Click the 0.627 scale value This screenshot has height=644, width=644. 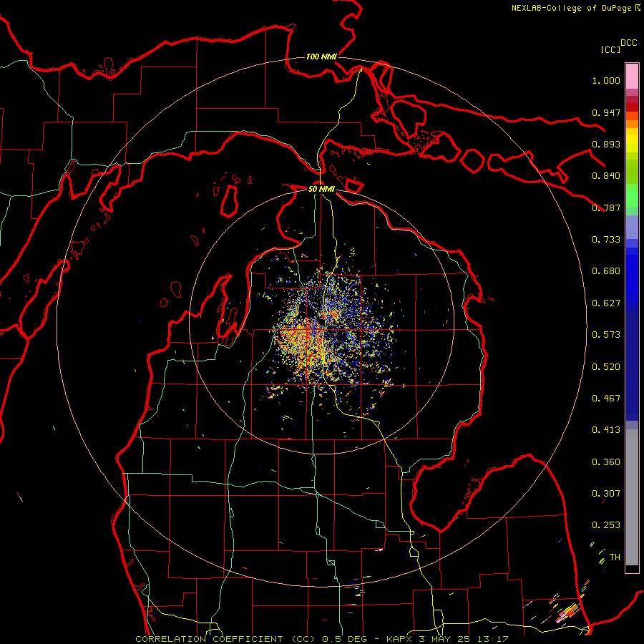606,303
